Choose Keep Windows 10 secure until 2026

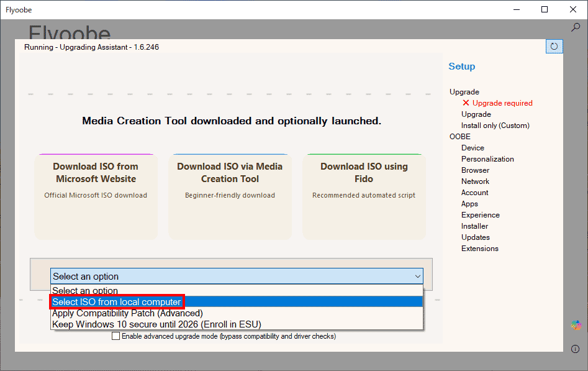[x=237, y=324]
